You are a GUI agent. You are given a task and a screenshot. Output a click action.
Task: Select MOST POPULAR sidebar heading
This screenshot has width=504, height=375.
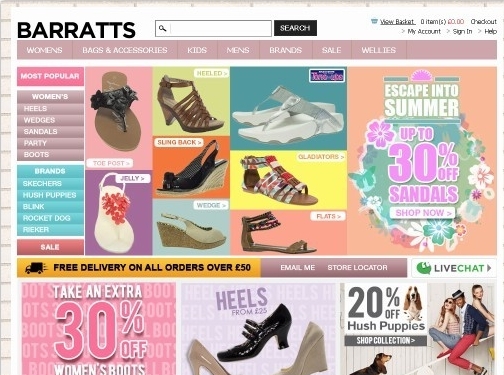[x=50, y=76]
